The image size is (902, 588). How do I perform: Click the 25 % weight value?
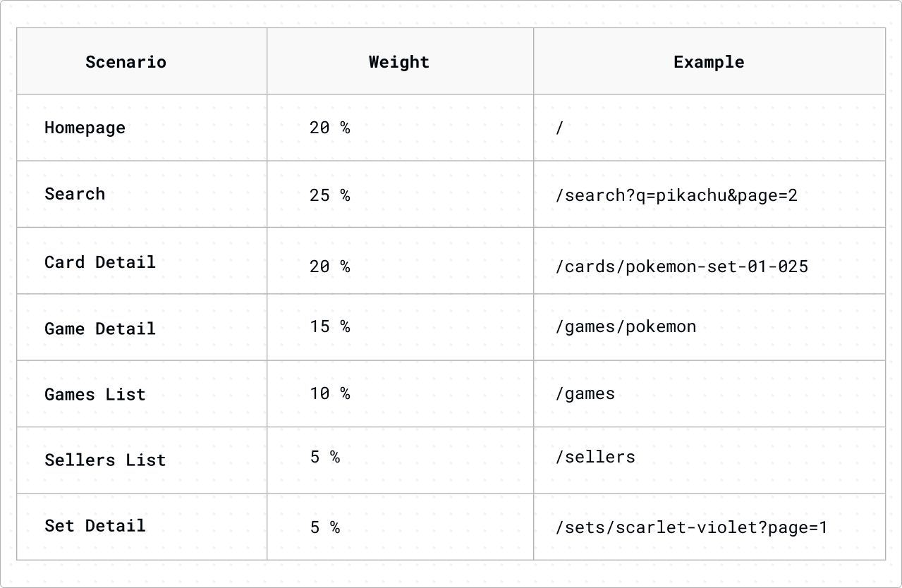point(329,195)
